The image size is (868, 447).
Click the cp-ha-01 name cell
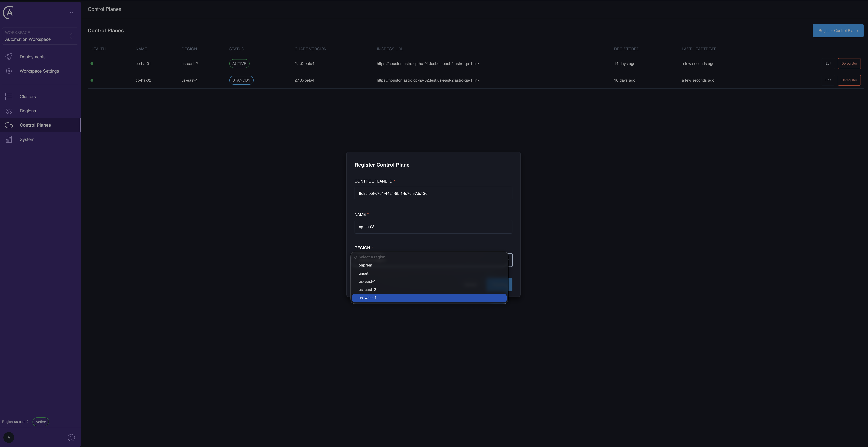(143, 64)
